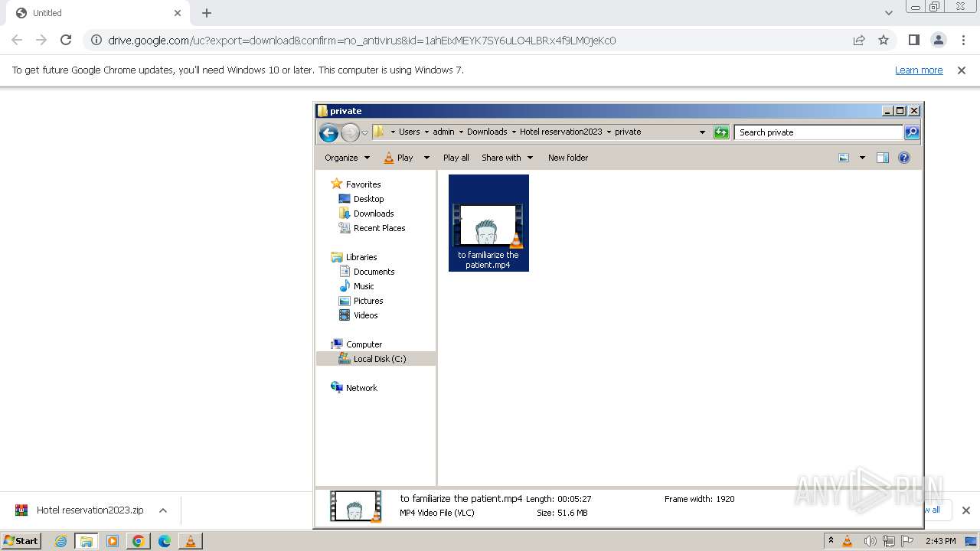Open Chrome tab search chevron

coord(888,13)
